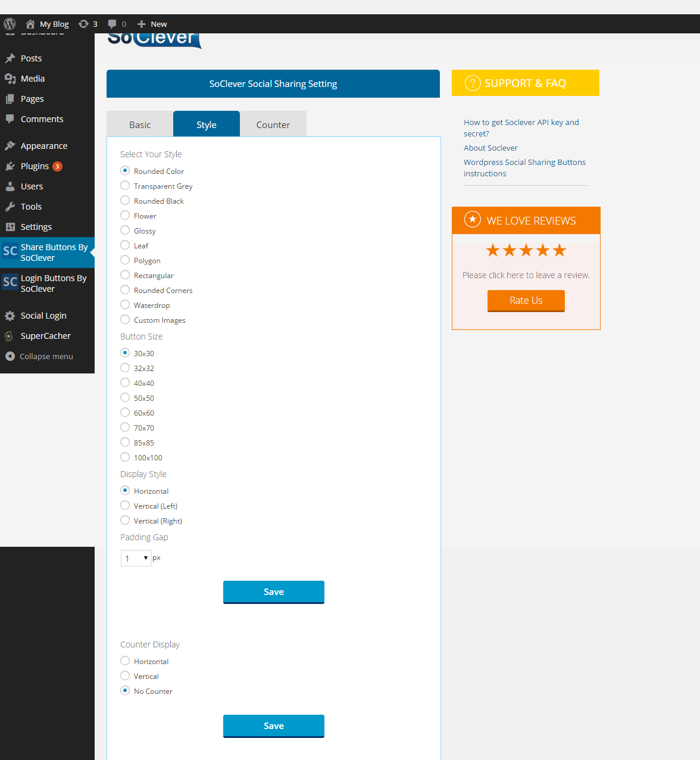Click SoClever Social Sharing Setting header

click(273, 83)
